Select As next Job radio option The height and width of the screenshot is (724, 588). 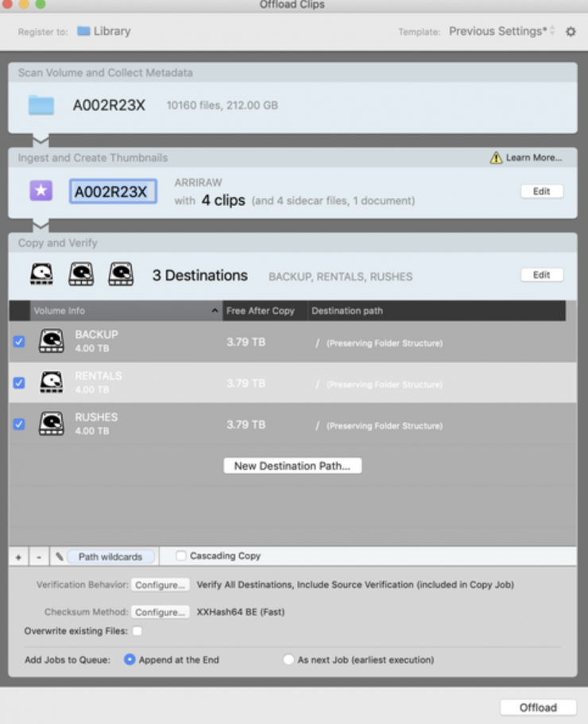tap(288, 660)
